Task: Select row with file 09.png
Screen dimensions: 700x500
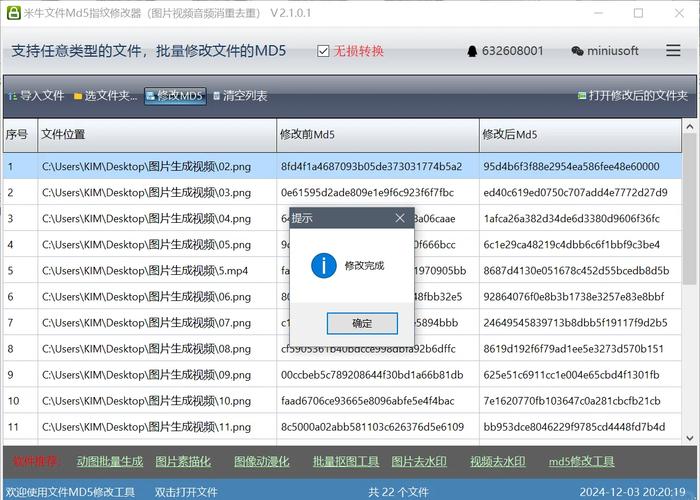Action: point(342,375)
